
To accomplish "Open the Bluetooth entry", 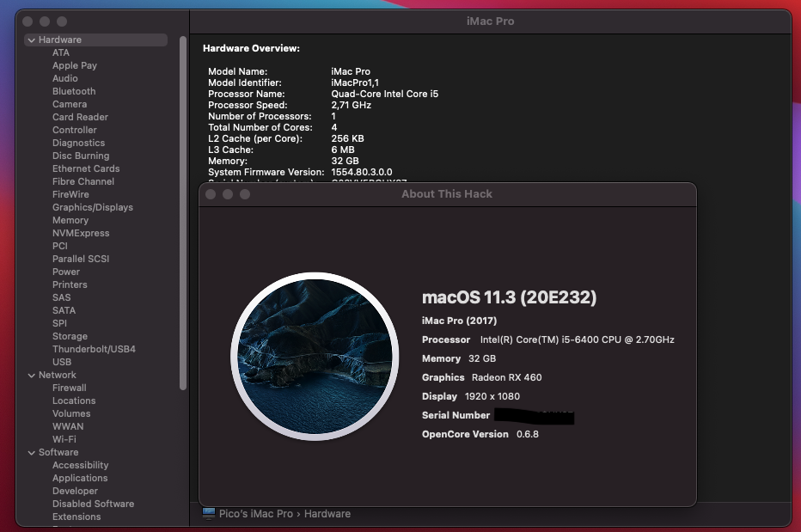I will coord(74,91).
